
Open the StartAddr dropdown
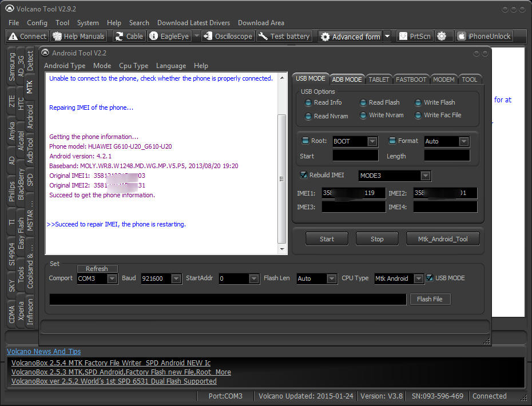point(254,278)
